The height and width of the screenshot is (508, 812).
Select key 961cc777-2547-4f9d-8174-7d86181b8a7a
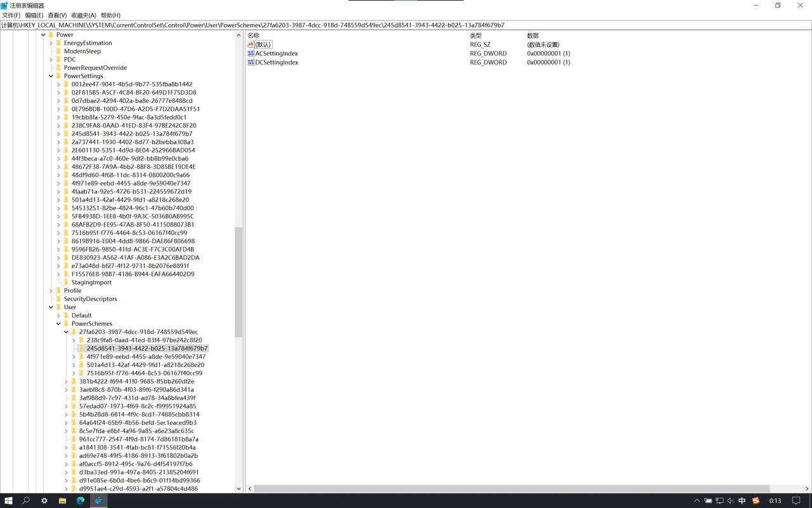tap(138, 439)
